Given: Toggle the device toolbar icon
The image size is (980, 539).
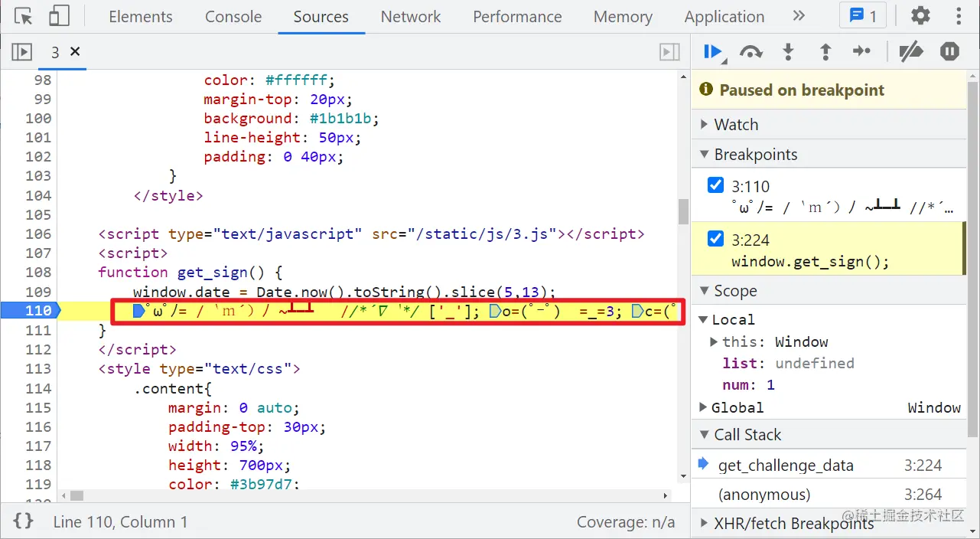Looking at the screenshot, I should [59, 16].
